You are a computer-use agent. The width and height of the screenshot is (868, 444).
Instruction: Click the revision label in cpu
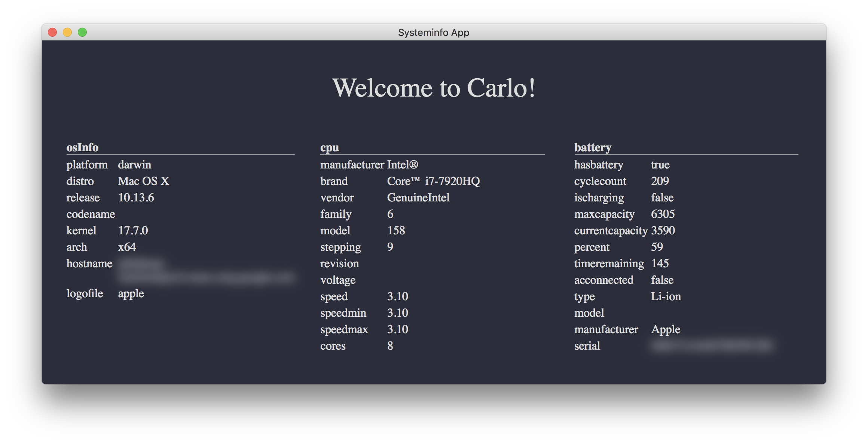339,264
